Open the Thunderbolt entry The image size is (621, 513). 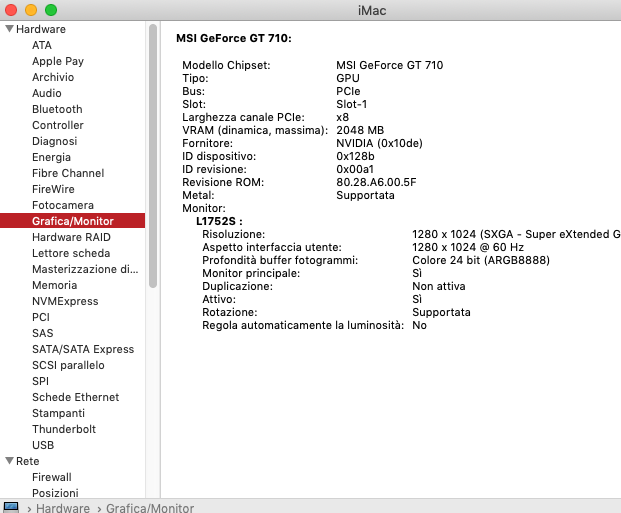click(64, 429)
